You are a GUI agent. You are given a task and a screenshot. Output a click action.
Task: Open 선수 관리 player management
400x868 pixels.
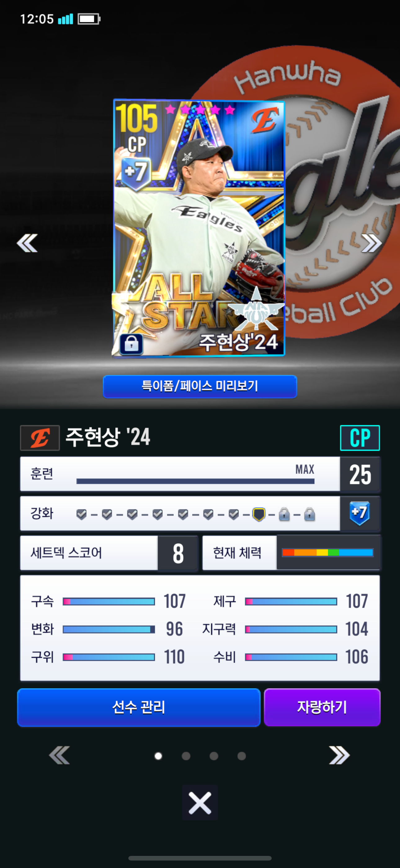click(x=139, y=707)
